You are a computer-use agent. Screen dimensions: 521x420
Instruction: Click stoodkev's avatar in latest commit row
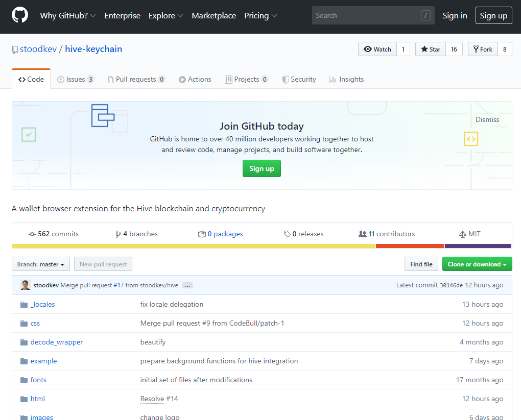pyautogui.click(x=26, y=285)
